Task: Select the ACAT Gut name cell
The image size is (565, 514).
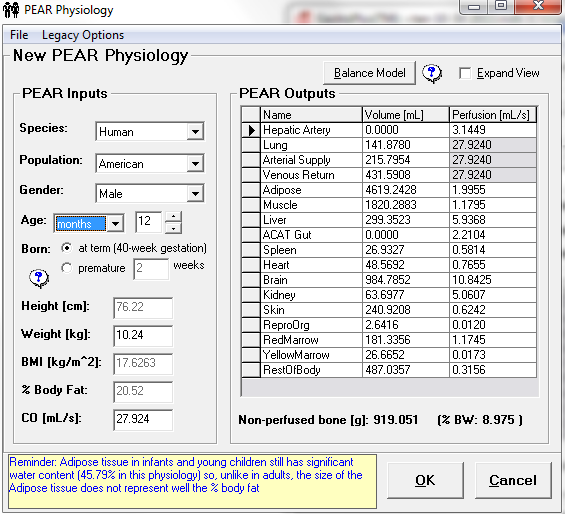Action: coord(311,235)
